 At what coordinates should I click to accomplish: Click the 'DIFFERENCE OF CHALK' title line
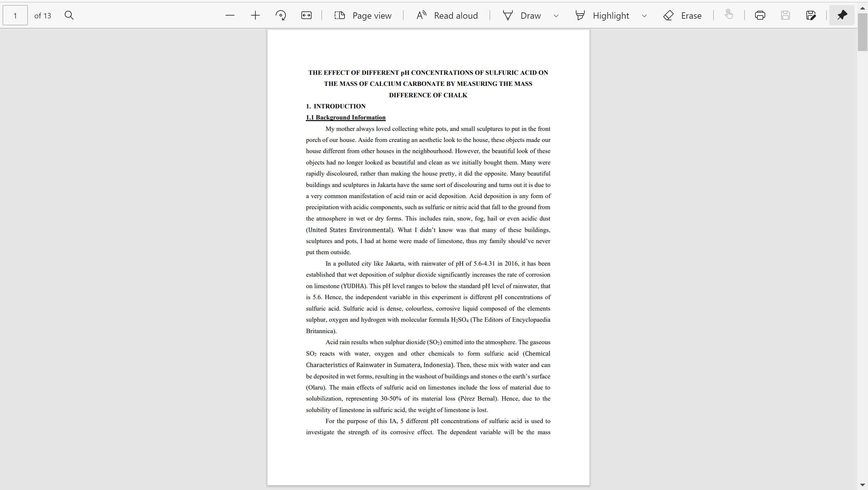click(428, 95)
